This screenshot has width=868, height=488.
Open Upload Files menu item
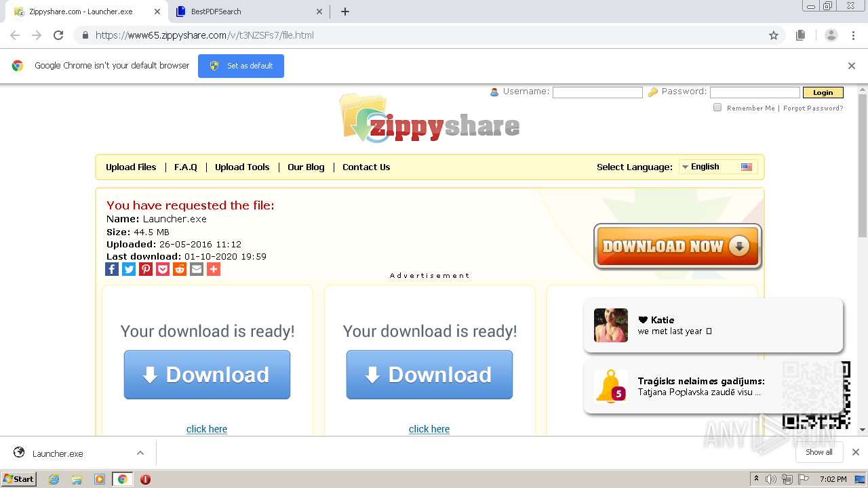pos(131,167)
